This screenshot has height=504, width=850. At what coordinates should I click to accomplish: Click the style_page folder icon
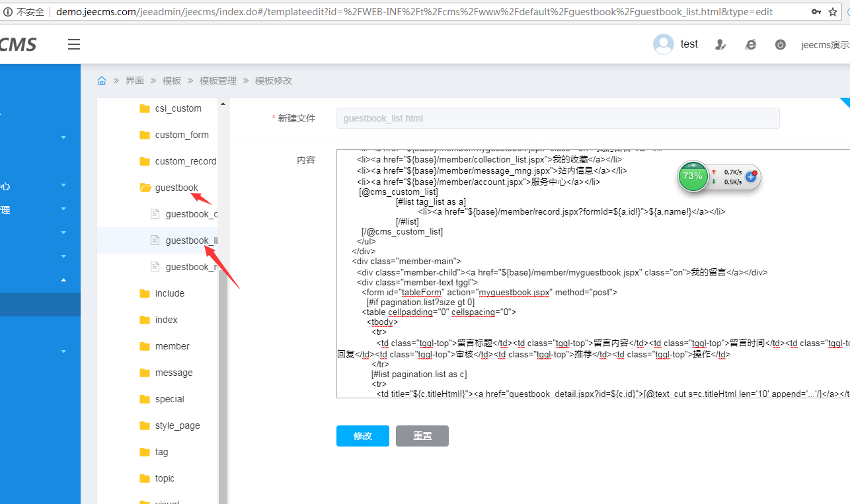[145, 425]
